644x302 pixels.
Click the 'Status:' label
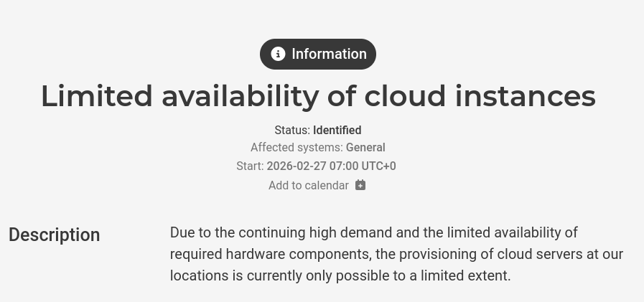(x=291, y=130)
